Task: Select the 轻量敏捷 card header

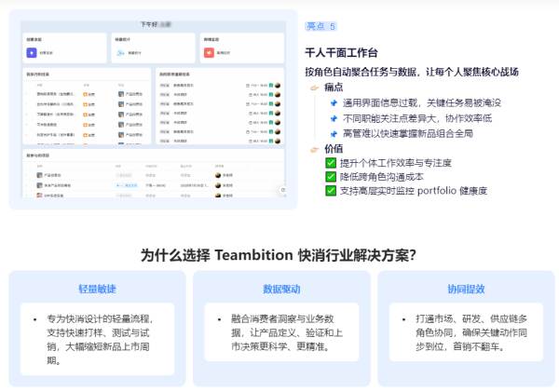Action: [x=98, y=289]
